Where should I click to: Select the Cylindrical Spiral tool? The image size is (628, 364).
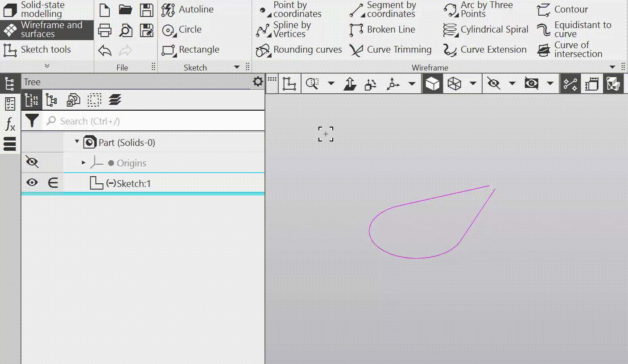point(485,30)
